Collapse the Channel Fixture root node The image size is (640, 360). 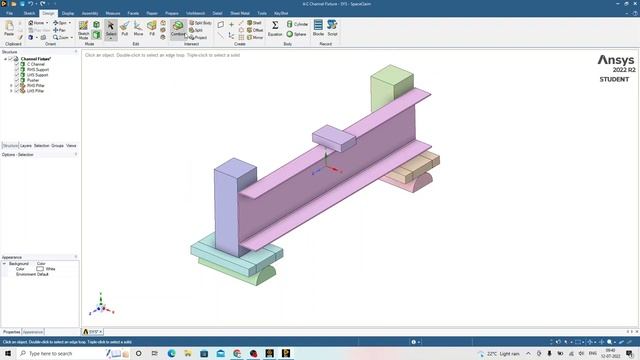(6, 59)
